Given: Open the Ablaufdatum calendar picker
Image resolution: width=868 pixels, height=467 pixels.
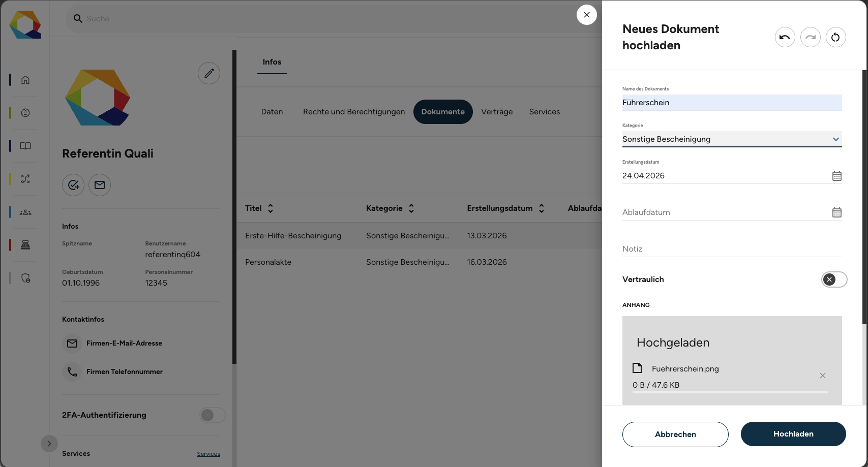Looking at the screenshot, I should [836, 212].
